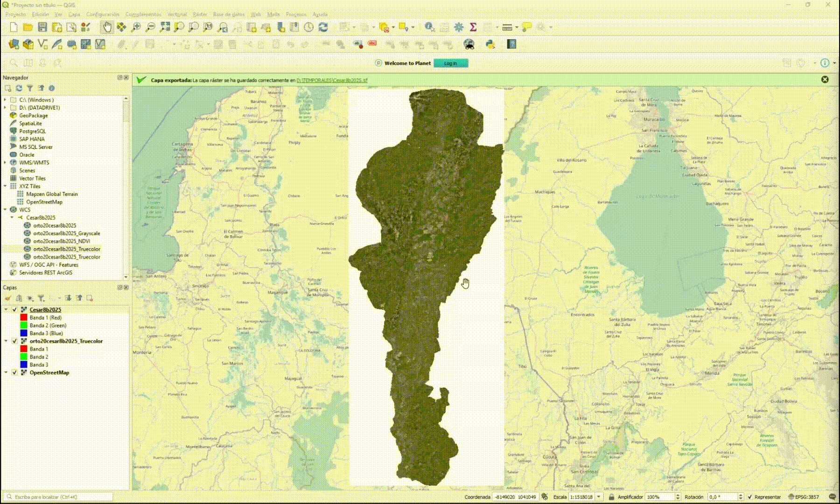
Task: Open the sigma statistical summary tool
Action: [x=473, y=27]
